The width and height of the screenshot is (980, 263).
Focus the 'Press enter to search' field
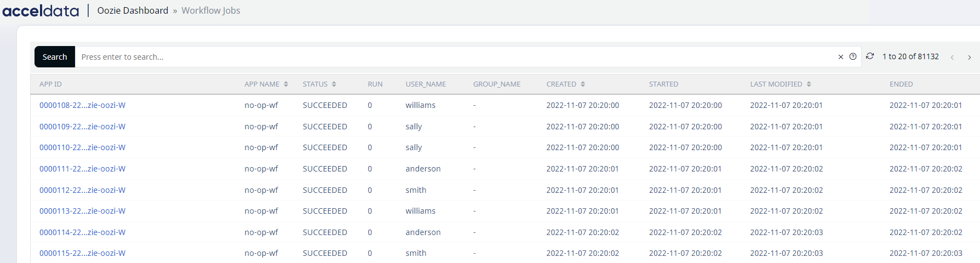tap(455, 57)
